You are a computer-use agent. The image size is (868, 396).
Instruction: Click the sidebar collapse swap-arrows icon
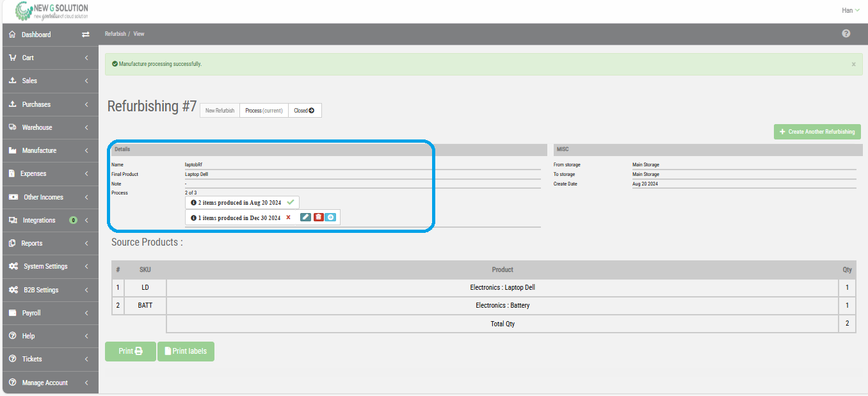86,35
